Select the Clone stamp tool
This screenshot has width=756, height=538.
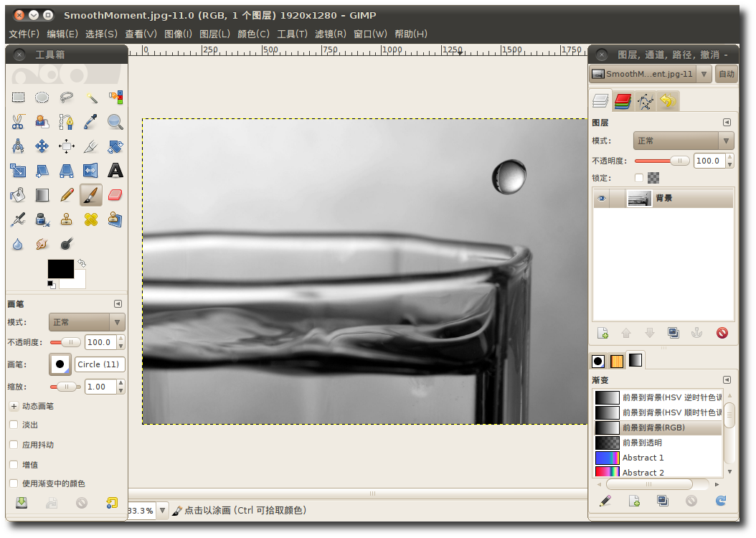(67, 220)
